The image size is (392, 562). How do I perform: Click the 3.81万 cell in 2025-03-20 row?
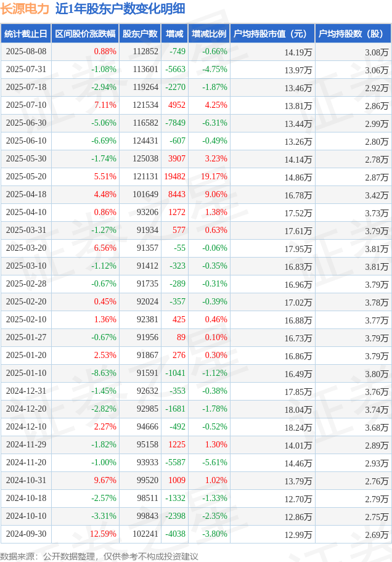(x=353, y=248)
